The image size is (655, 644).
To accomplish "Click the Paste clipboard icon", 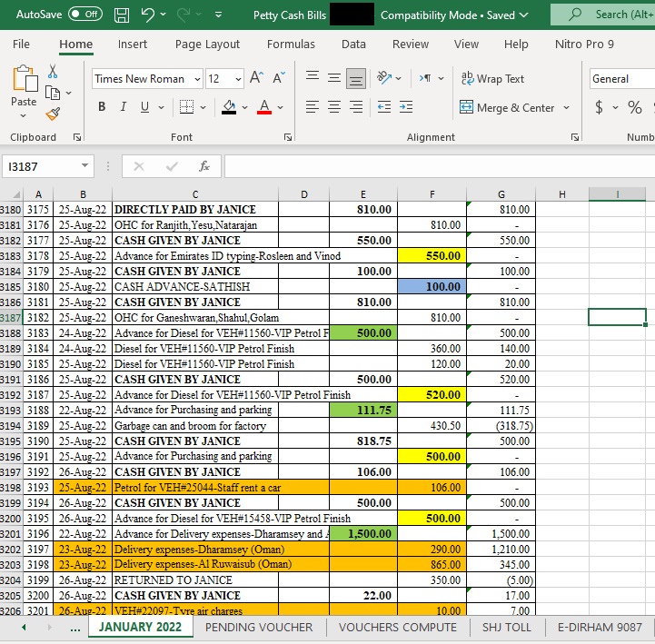I will point(25,78).
